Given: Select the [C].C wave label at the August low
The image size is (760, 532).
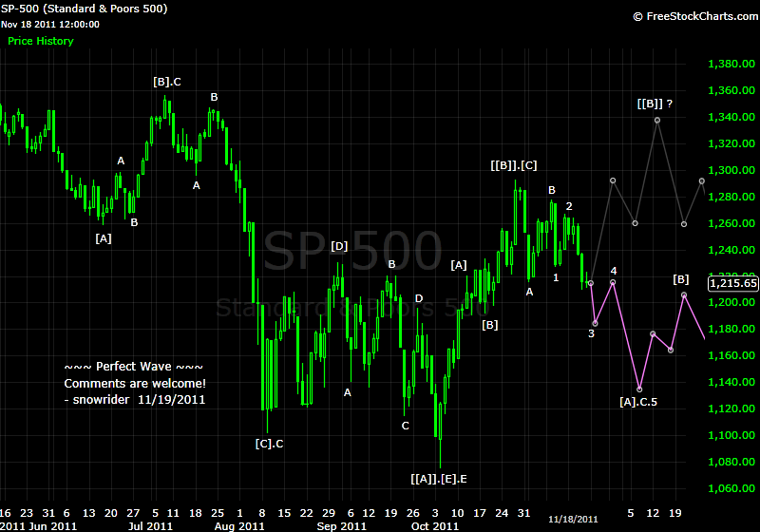Looking at the screenshot, I should (270, 444).
